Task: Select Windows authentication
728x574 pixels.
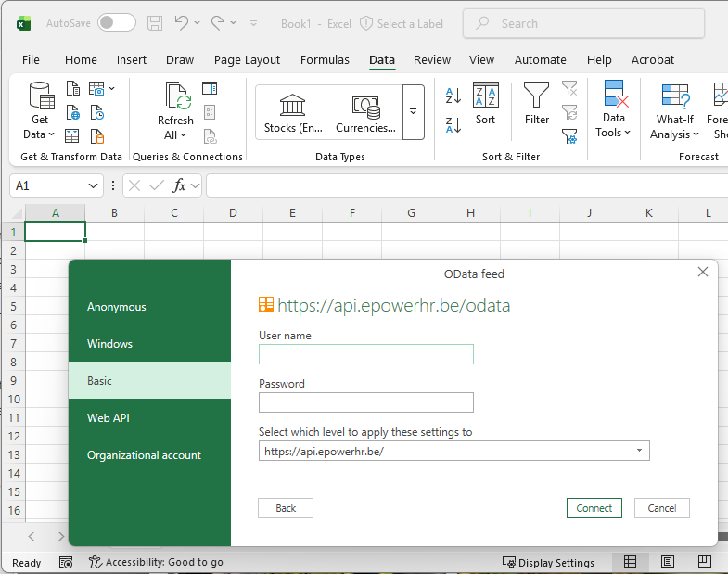Action: pos(149,344)
